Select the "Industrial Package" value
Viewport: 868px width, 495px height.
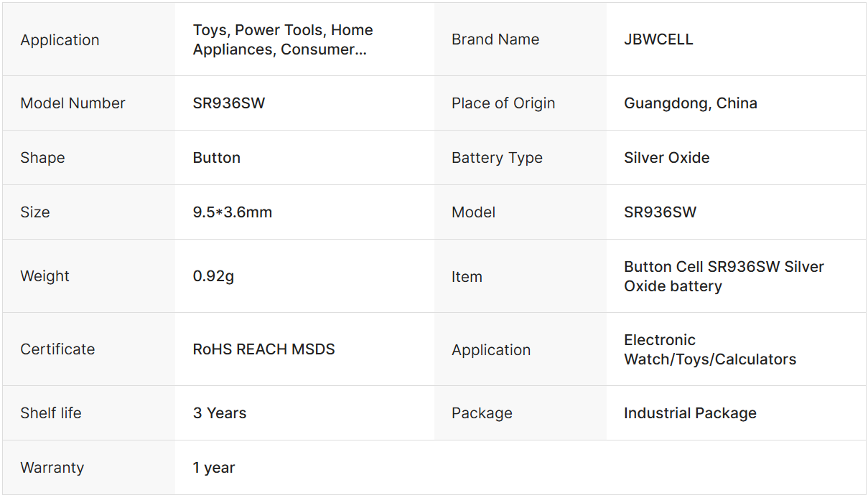[689, 413]
